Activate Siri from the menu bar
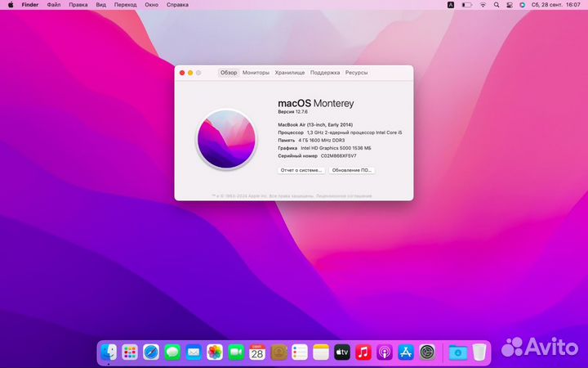This screenshot has height=368, width=588. tap(522, 5)
